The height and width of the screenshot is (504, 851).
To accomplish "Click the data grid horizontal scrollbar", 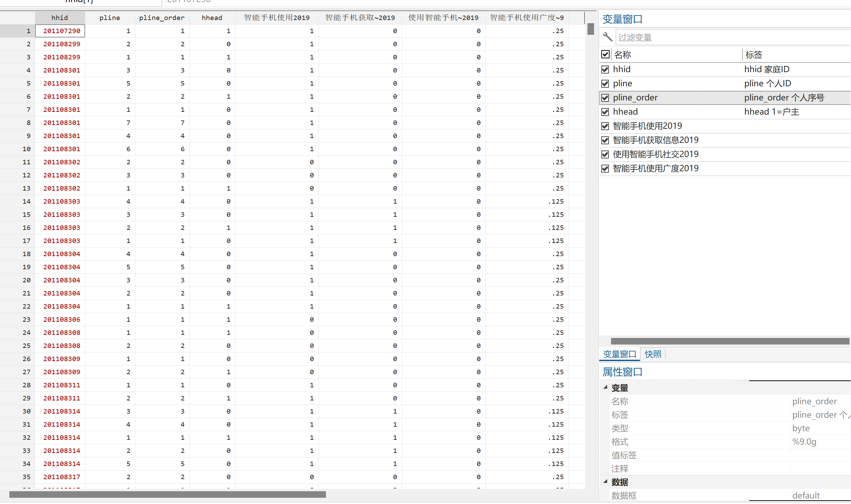I will tap(168, 494).
